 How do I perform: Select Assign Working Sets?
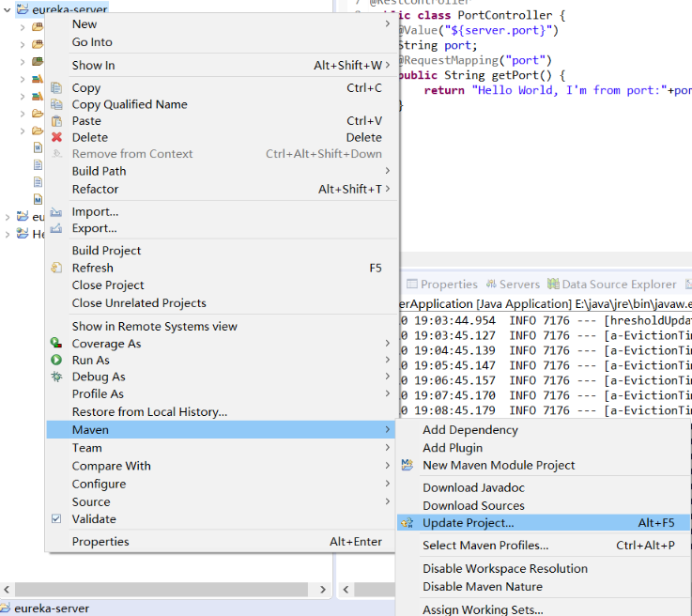[x=544, y=609]
